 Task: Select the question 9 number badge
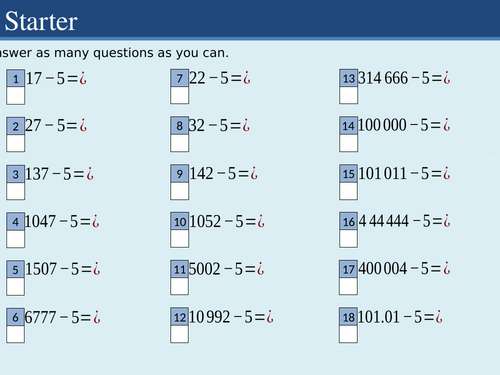[180, 174]
